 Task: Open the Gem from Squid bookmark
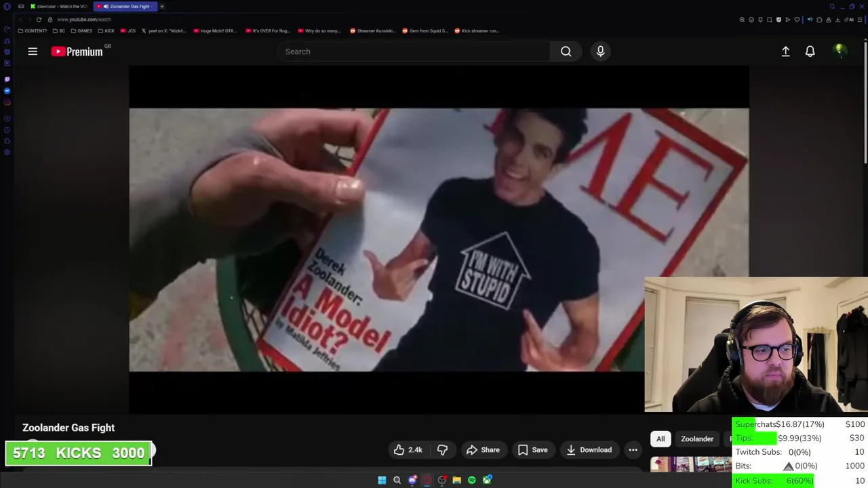click(x=425, y=30)
